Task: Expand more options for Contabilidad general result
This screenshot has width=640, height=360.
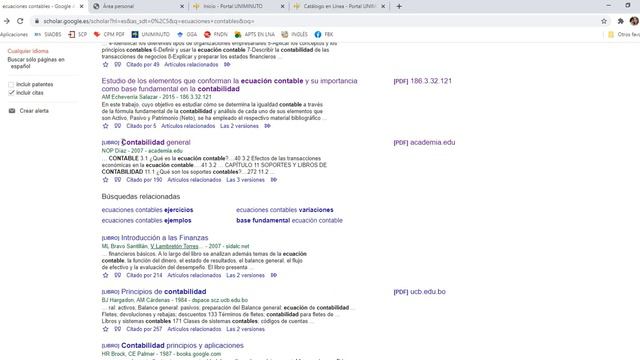Action: [x=274, y=180]
